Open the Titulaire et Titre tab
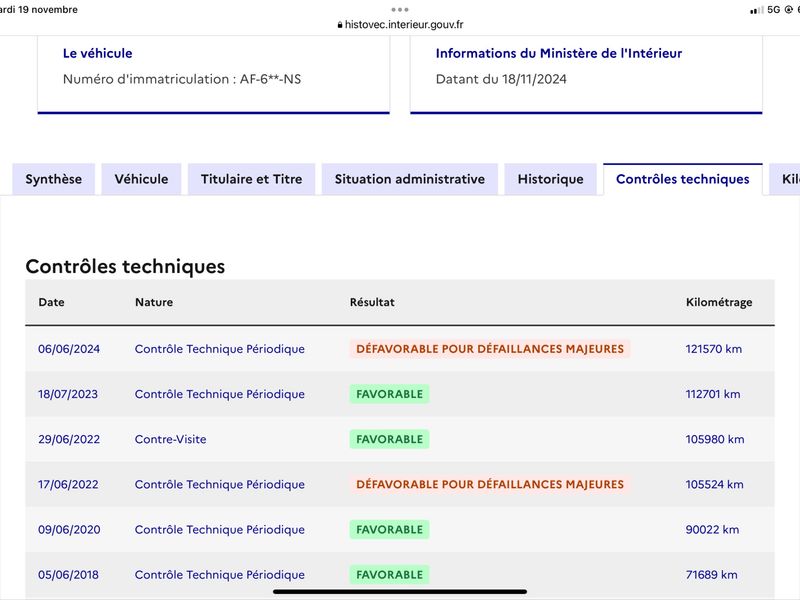The height and width of the screenshot is (600, 800). click(252, 179)
